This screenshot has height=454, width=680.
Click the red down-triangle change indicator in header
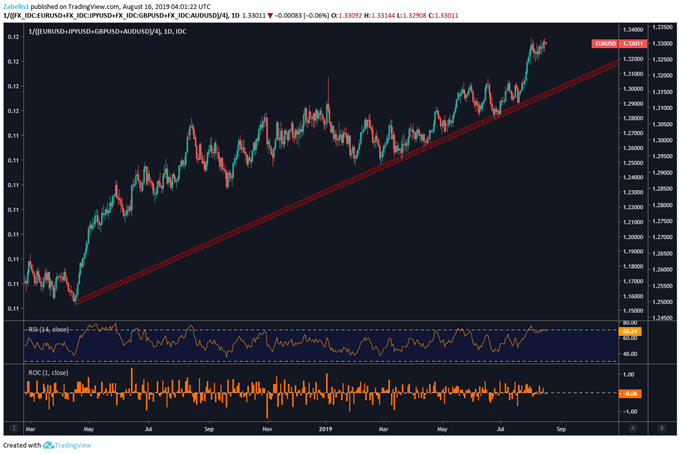[270, 16]
